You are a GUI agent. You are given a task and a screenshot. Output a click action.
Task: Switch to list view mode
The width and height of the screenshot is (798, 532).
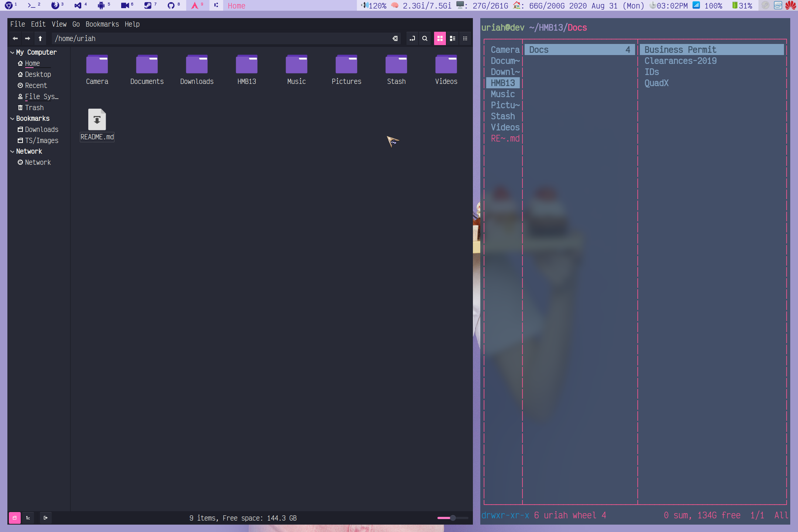(453, 38)
